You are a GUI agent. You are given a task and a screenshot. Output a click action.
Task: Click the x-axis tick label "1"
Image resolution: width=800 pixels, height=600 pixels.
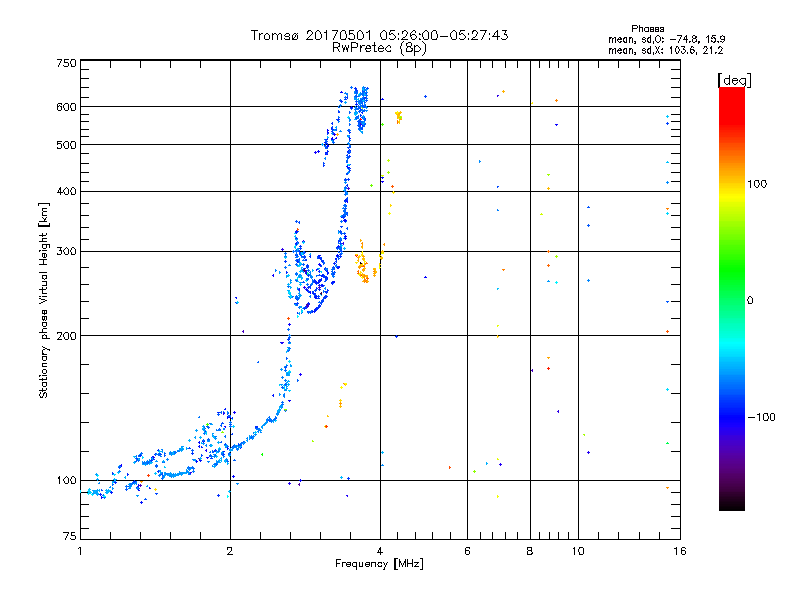click(80, 551)
